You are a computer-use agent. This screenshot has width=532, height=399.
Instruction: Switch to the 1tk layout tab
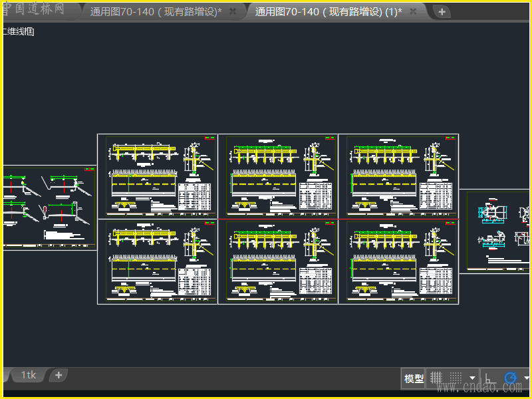pos(28,375)
